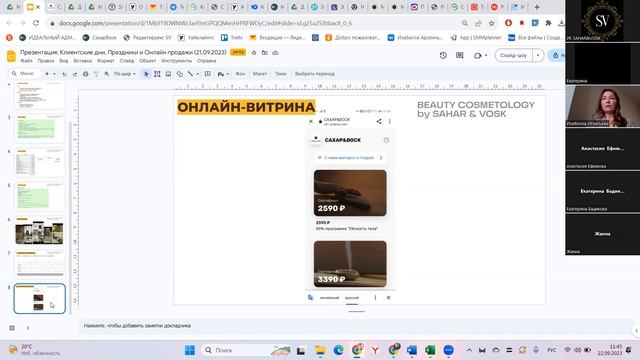The height and width of the screenshot is (360, 640).
Task: Click the Фон background button
Action: coord(240,74)
